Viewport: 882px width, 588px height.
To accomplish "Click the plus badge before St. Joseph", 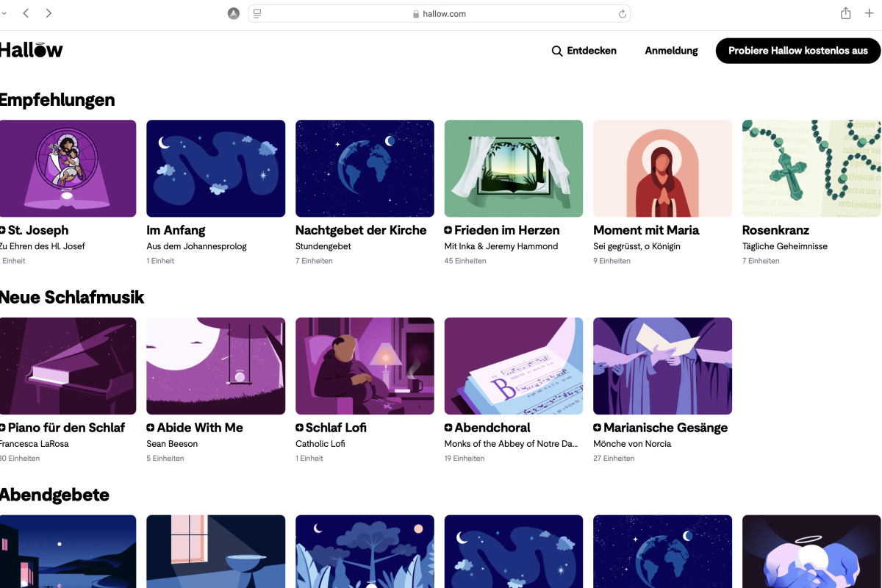I will point(3,230).
